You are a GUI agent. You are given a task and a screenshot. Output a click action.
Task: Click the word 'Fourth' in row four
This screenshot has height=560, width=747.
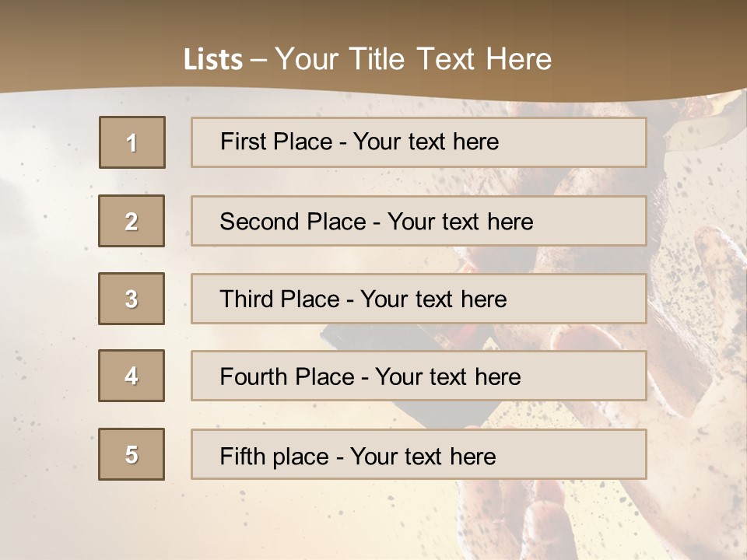(251, 377)
